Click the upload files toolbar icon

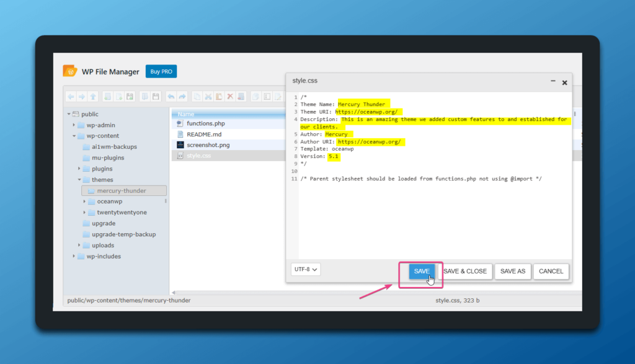coord(130,96)
